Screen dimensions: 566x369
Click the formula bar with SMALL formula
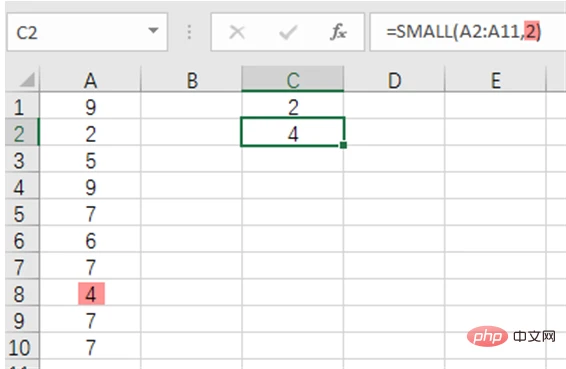coord(468,32)
